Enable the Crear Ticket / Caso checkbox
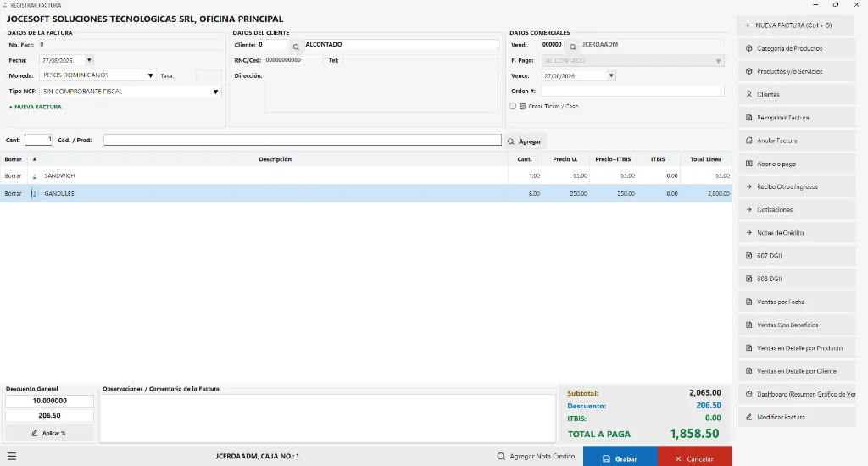 coord(513,106)
